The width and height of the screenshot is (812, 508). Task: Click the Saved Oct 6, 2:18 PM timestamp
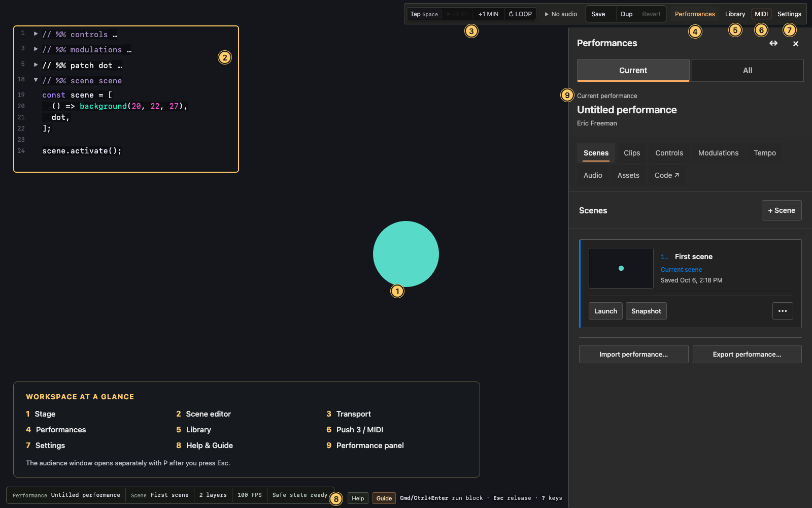pyautogui.click(x=691, y=280)
